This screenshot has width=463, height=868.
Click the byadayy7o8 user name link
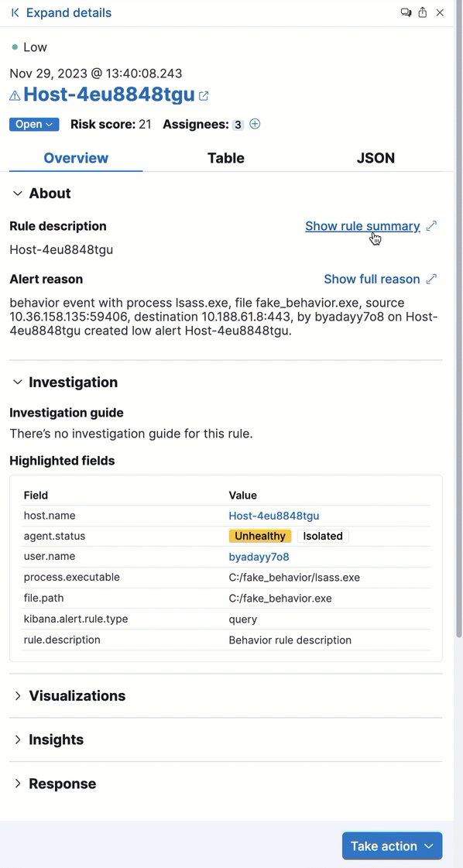259,556
